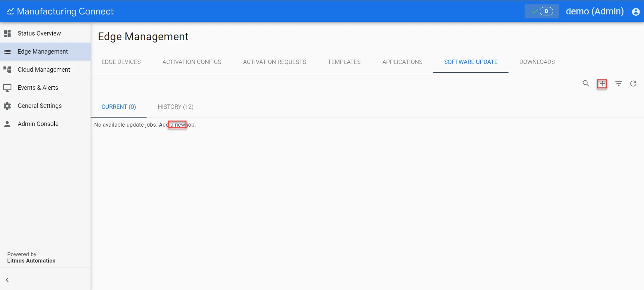Open the Applications tab
Viewport: 644px width, 290px height.
click(x=402, y=62)
